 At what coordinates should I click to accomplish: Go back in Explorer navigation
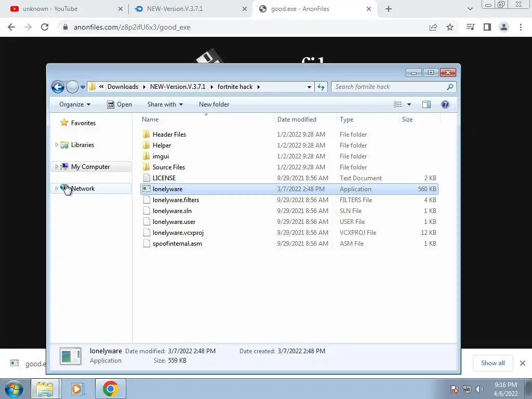pos(58,87)
